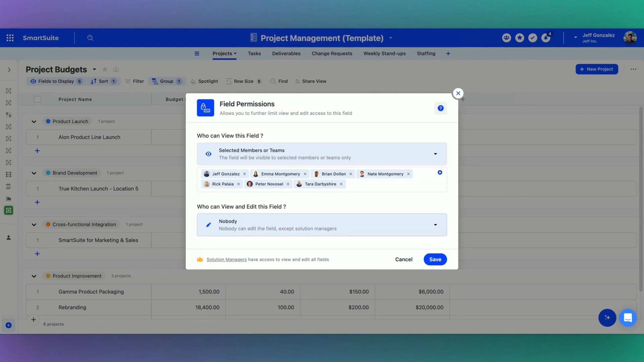Open the Share View option
Image resolution: width=644 pixels, height=362 pixels.
[311, 81]
